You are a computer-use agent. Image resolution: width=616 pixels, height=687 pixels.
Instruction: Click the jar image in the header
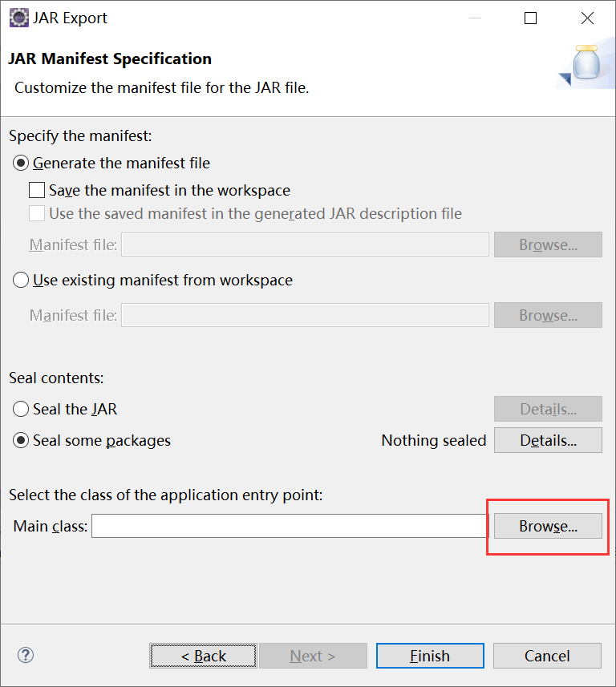click(x=586, y=63)
